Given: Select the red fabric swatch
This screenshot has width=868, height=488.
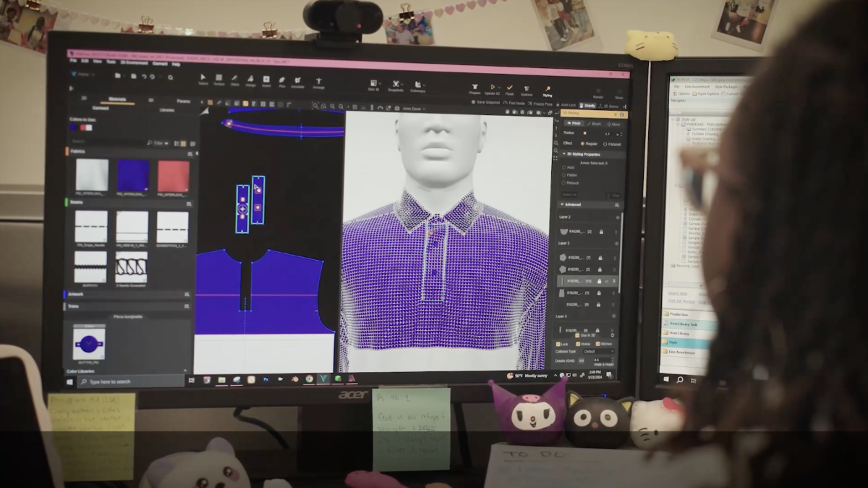Looking at the screenshot, I should click(x=173, y=176).
